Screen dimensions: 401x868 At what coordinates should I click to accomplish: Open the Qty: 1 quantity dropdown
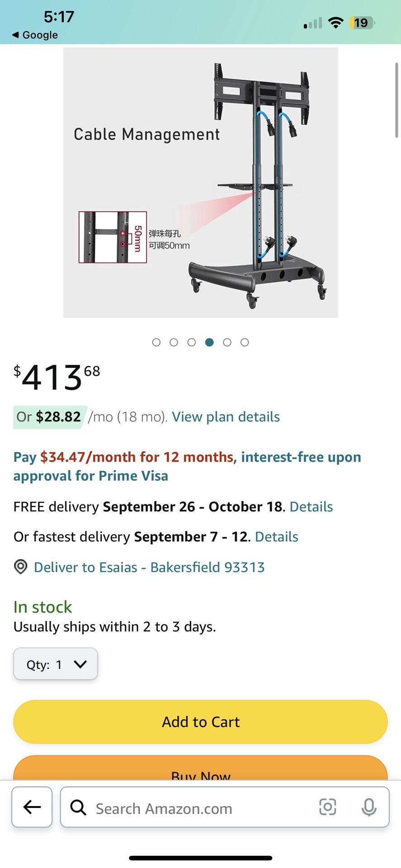(x=56, y=664)
